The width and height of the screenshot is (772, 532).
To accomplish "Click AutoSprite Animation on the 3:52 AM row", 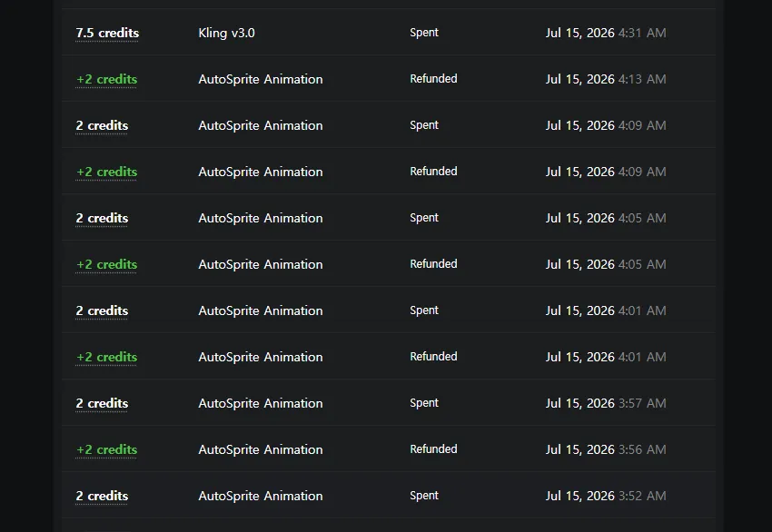I will [x=261, y=496].
